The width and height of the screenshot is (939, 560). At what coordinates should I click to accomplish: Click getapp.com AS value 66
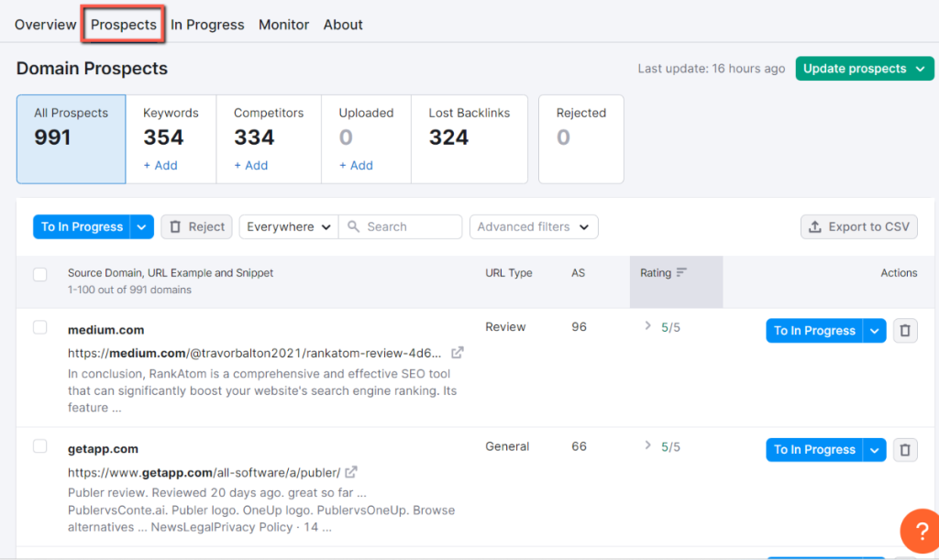click(579, 446)
